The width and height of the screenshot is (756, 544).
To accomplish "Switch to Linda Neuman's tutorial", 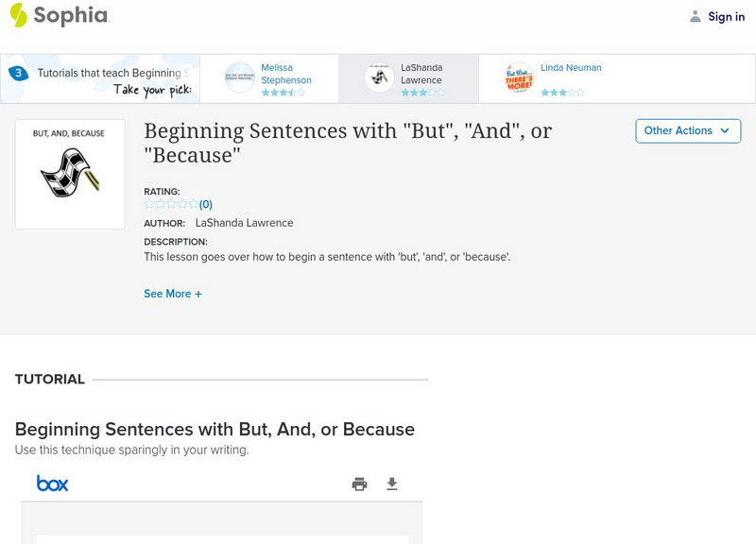I will point(571,68).
